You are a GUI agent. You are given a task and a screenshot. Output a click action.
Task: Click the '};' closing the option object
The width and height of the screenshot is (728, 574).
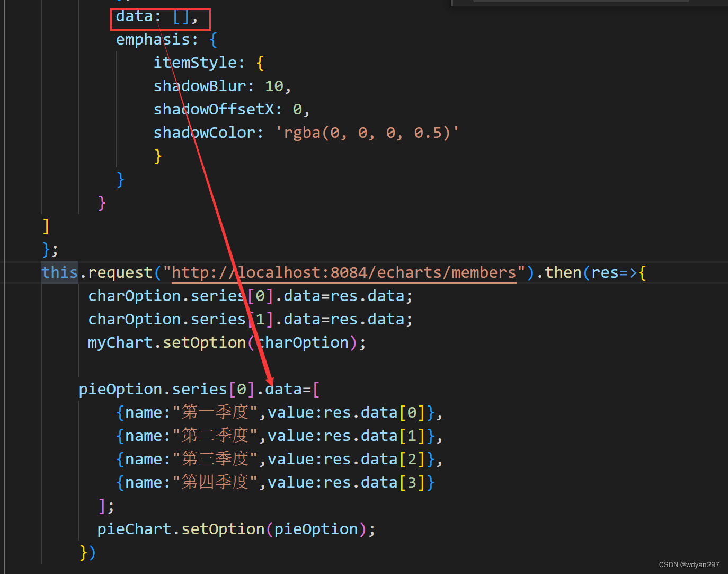(50, 249)
